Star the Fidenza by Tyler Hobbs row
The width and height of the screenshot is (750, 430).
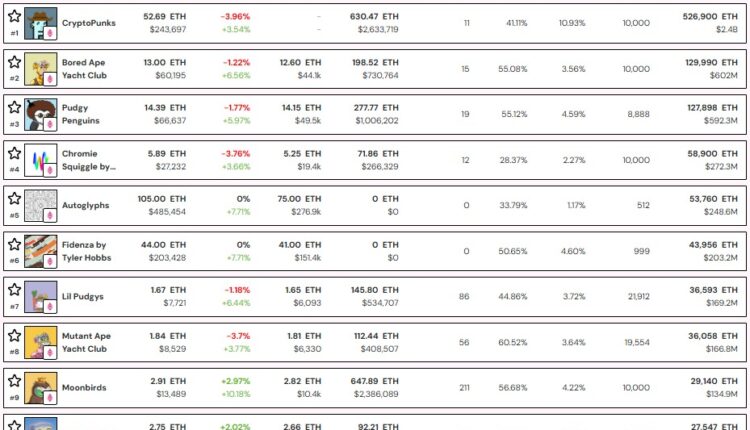coord(14,244)
